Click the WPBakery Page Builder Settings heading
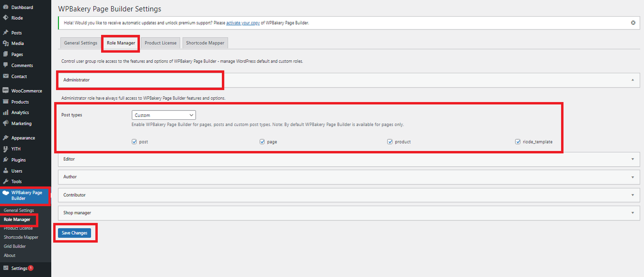 [x=110, y=9]
